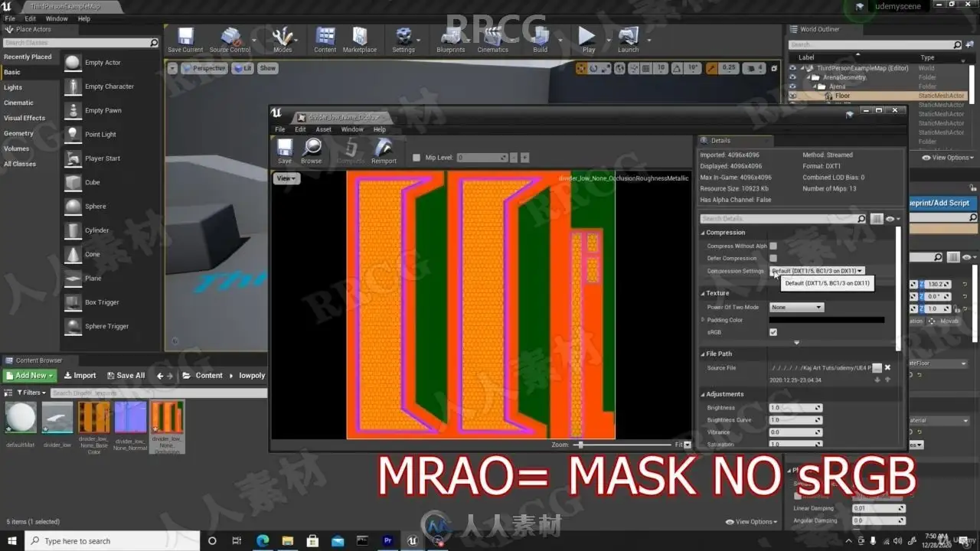Open the texture editor Window menu
Image resolution: width=980 pixels, height=551 pixels.
(352, 129)
